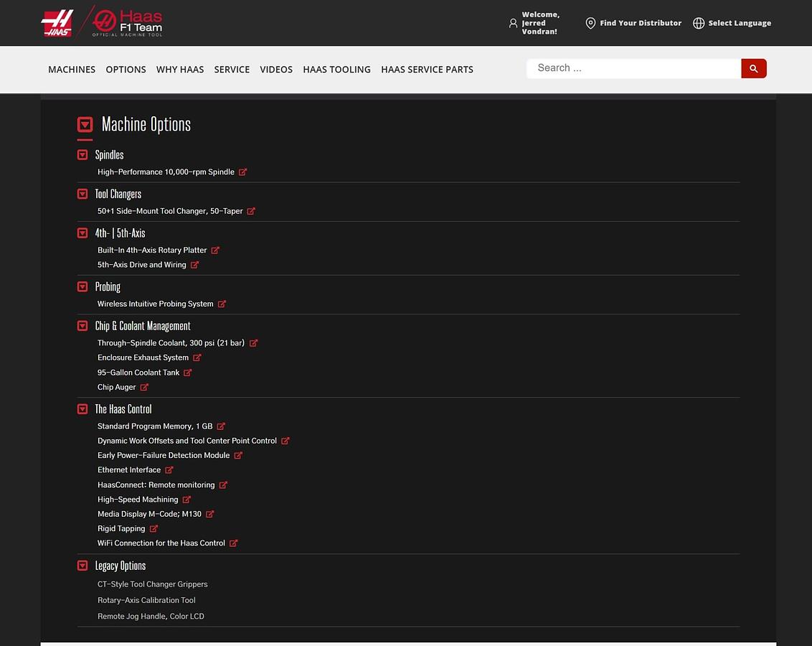Viewport: 812px width, 646px height.
Task: Collapse the Machine Options section
Action: click(85, 125)
